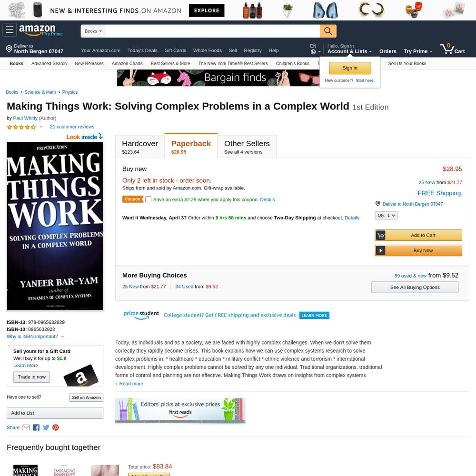Click the orange search magnifier button
Viewport: 476px width, 476px height.
[328, 31]
